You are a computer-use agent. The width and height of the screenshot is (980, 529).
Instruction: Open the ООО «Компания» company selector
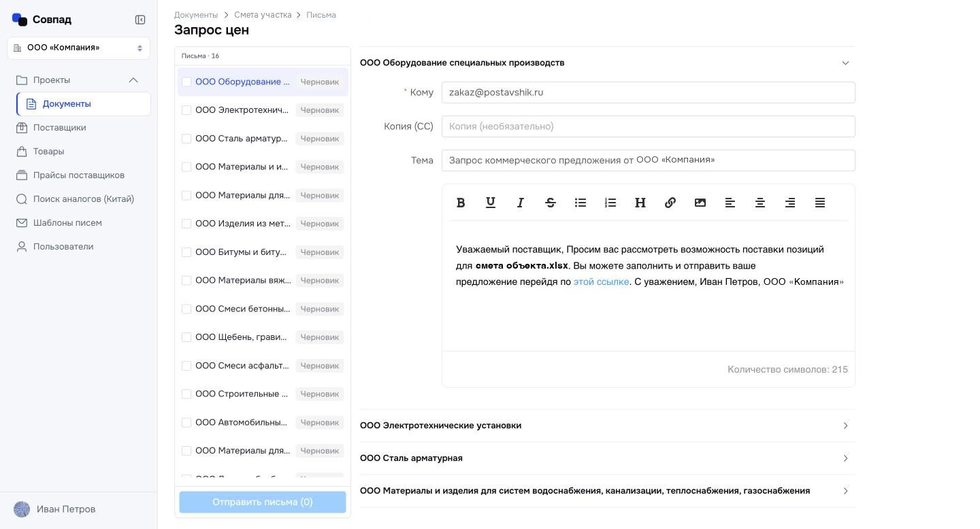coord(78,48)
